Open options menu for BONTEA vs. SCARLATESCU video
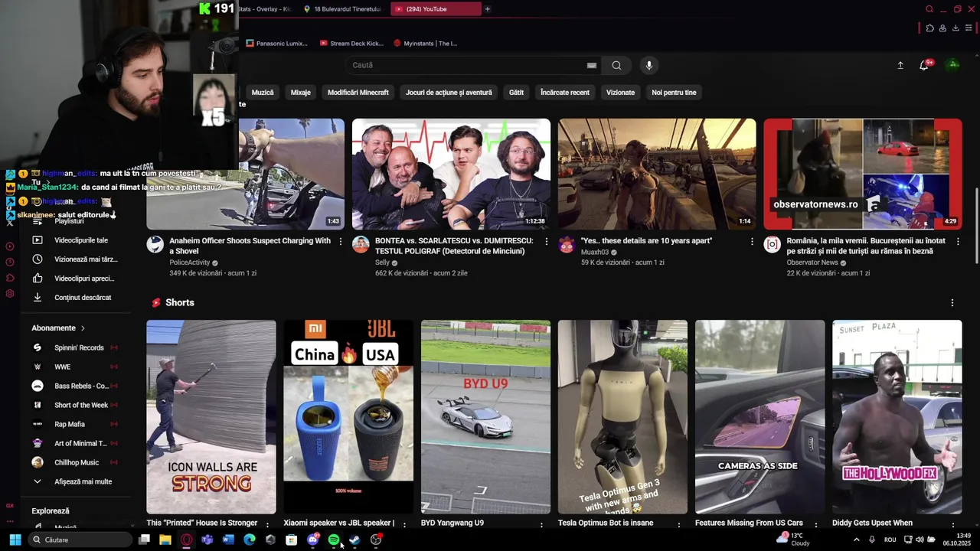 tap(546, 242)
